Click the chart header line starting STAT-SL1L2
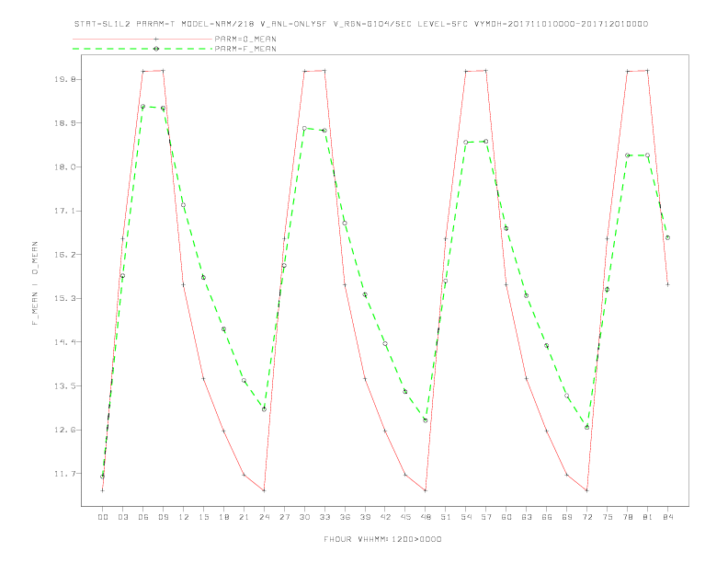Image resolution: width=728 pixels, height=563 pixels. pyautogui.click(x=361, y=24)
